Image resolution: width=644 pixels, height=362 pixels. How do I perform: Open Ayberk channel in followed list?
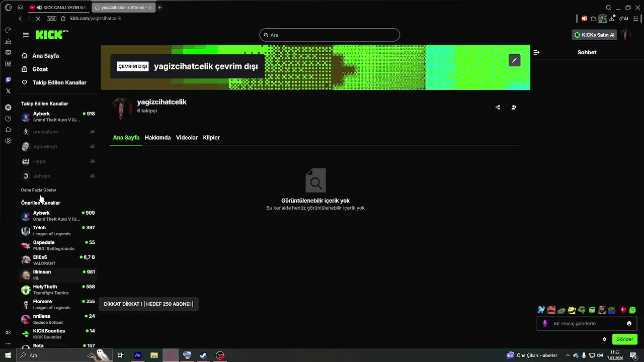58,117
